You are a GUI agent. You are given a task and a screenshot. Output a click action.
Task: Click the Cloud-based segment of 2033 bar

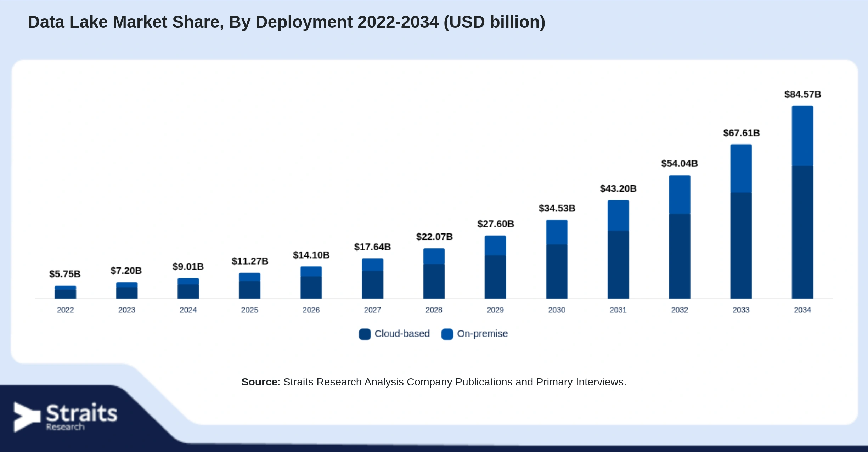tap(741, 246)
